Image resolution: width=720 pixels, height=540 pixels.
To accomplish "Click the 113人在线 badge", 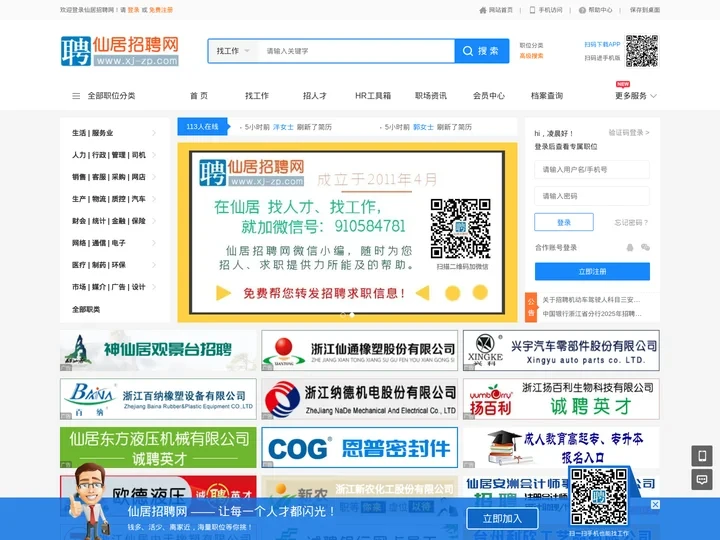I will (202, 127).
